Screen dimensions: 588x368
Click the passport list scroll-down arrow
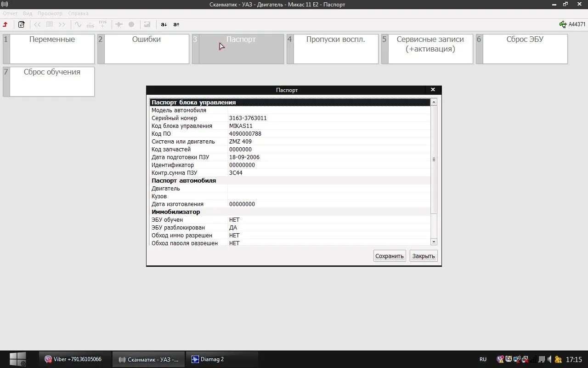[434, 241]
